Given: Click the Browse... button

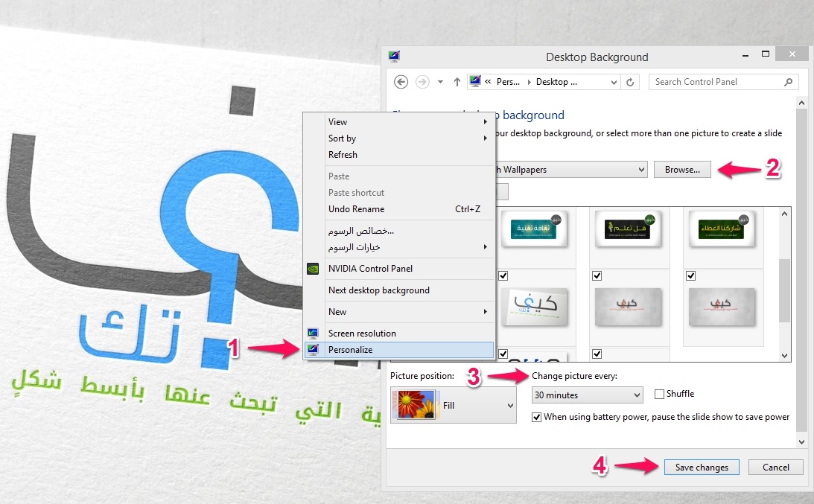Looking at the screenshot, I should pyautogui.click(x=682, y=170).
